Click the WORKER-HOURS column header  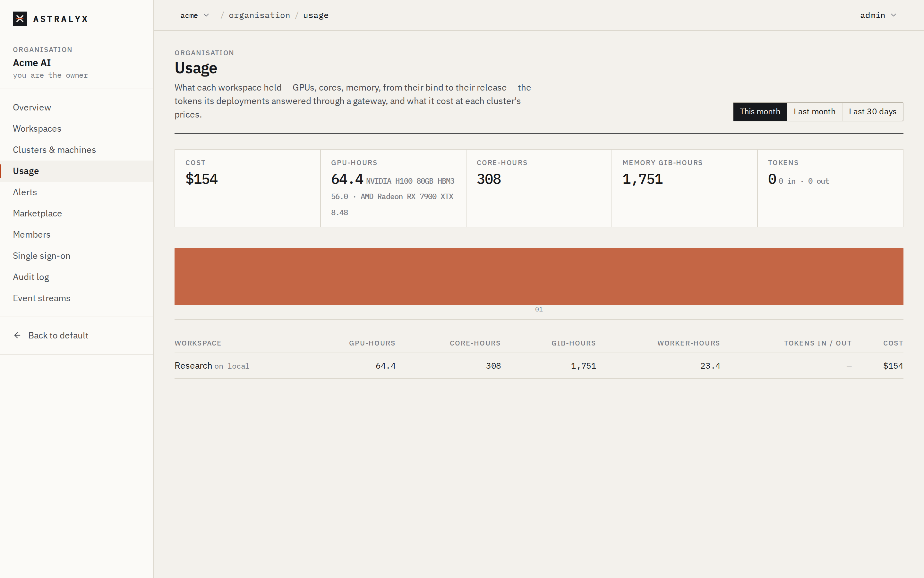point(689,343)
